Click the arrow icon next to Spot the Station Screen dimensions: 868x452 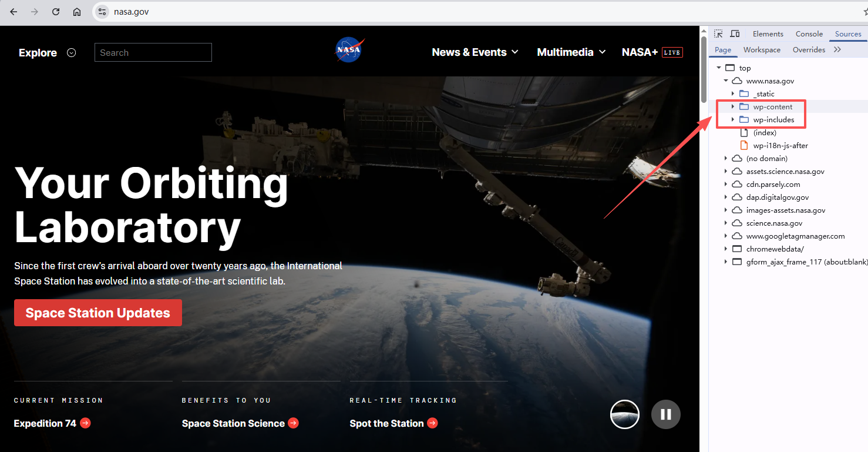(x=432, y=423)
